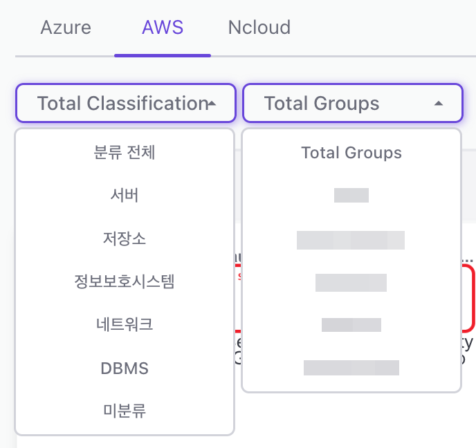Select the last blurred group in the list
The image size is (476, 448).
pyautogui.click(x=351, y=368)
